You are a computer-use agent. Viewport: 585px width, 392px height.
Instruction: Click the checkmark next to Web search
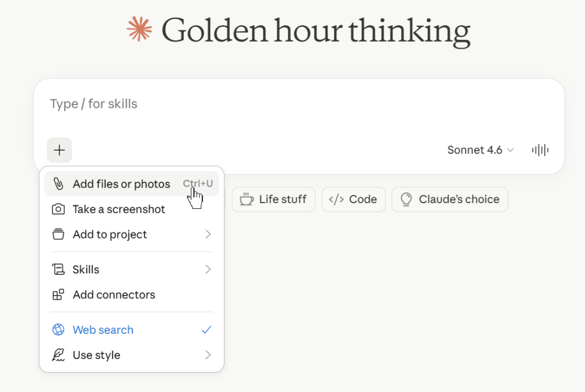pyautogui.click(x=206, y=330)
